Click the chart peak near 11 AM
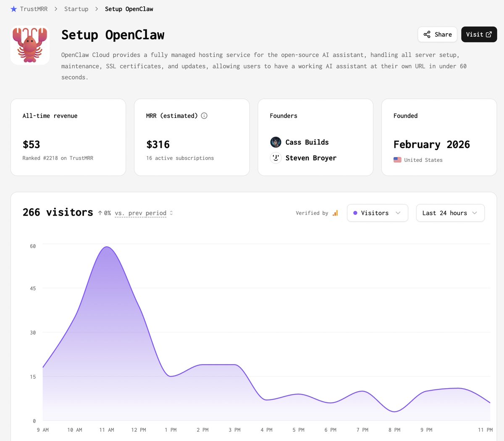This screenshot has height=441, width=504. coord(107,247)
